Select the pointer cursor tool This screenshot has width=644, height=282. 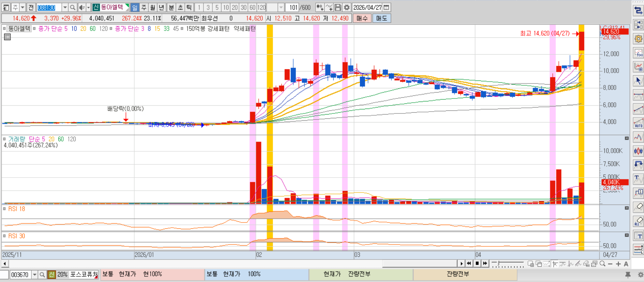pos(638,81)
